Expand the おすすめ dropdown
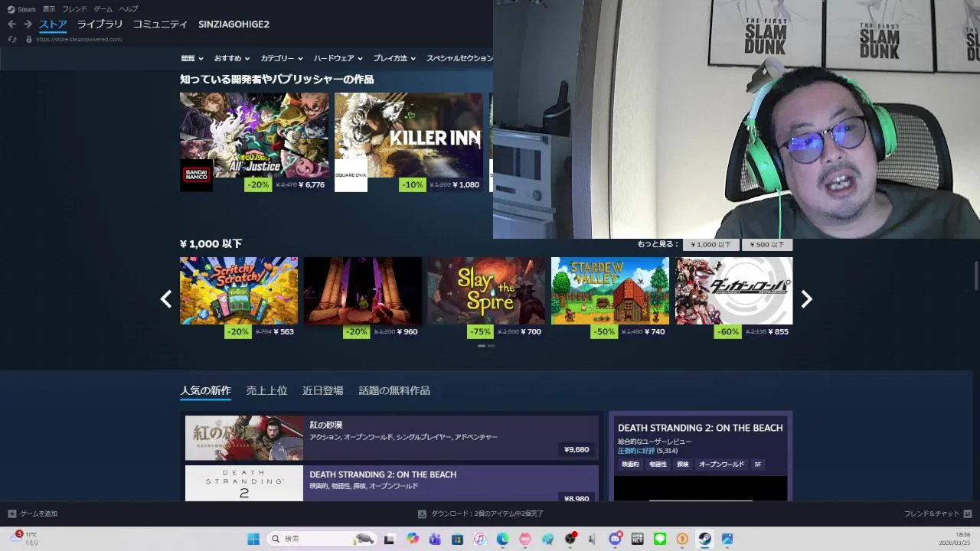Viewport: 980px width, 551px height. [232, 58]
